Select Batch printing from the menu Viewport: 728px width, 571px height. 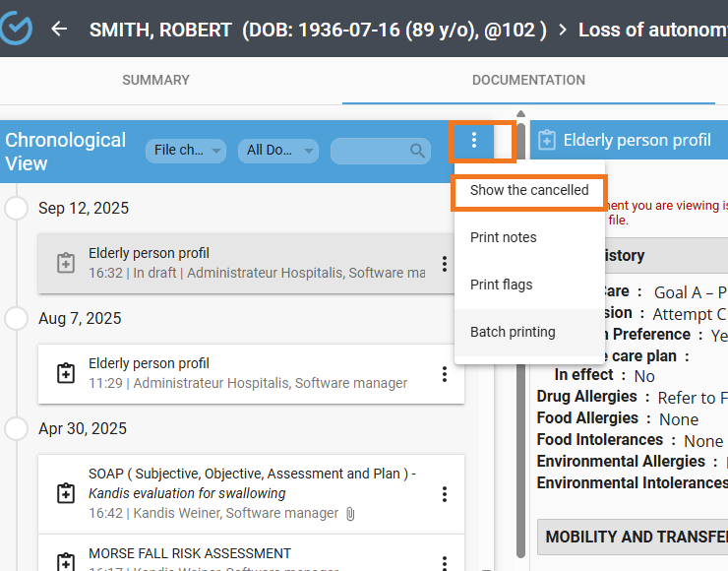pos(513,332)
